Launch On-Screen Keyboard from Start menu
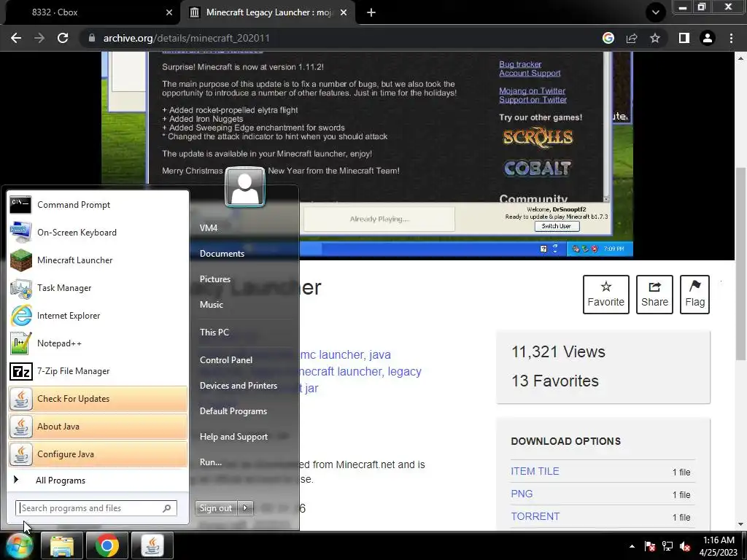Screen dimensions: 747x560 pyautogui.click(x=98, y=233)
